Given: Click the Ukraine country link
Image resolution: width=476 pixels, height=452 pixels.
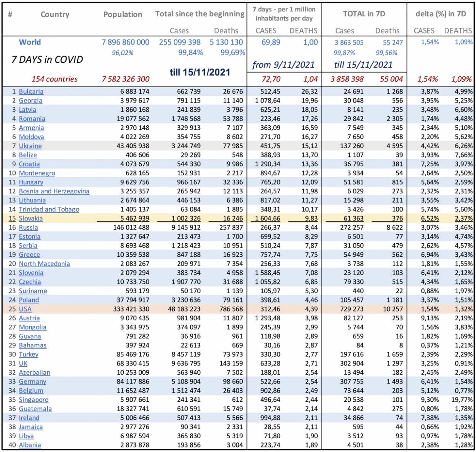Looking at the screenshot, I should [x=30, y=146].
